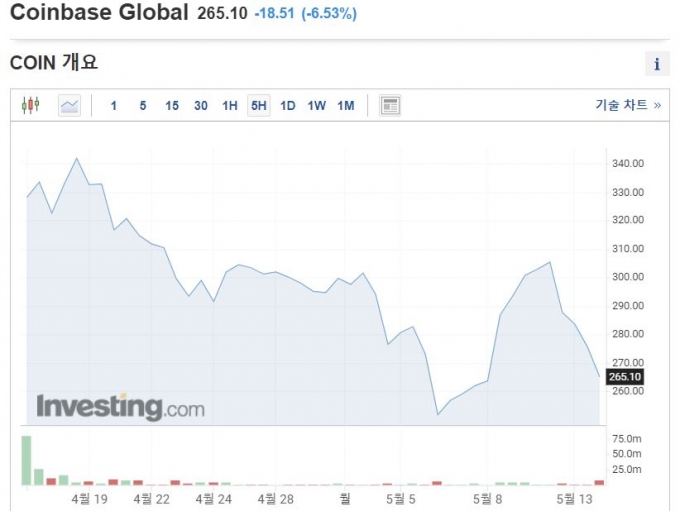Screen dimensions: 680x511
Task: Click the Coinbase Global title
Action: click(98, 13)
